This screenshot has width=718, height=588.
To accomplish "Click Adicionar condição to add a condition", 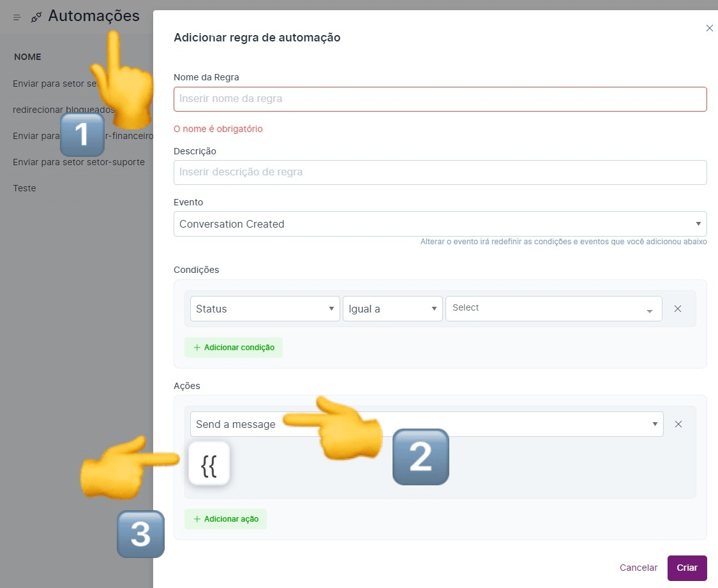I will (234, 348).
